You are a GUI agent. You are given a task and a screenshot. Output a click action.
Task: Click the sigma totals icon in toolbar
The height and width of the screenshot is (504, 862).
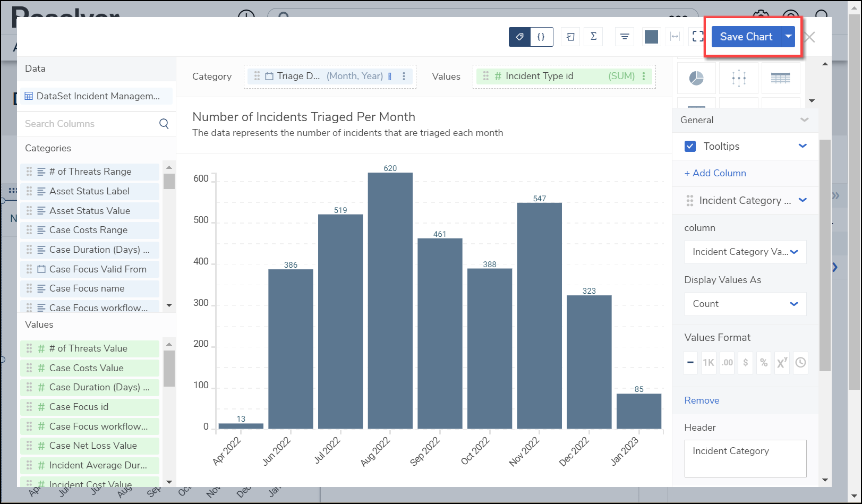593,37
